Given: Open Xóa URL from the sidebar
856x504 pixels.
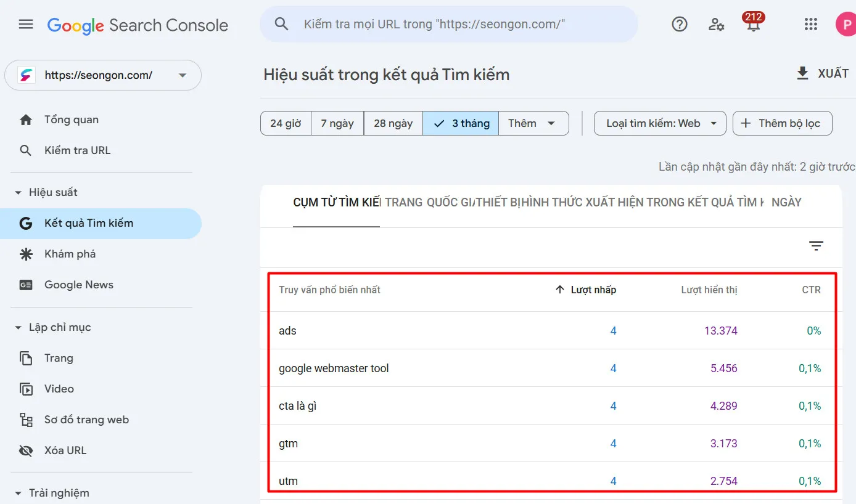Looking at the screenshot, I should [x=65, y=450].
